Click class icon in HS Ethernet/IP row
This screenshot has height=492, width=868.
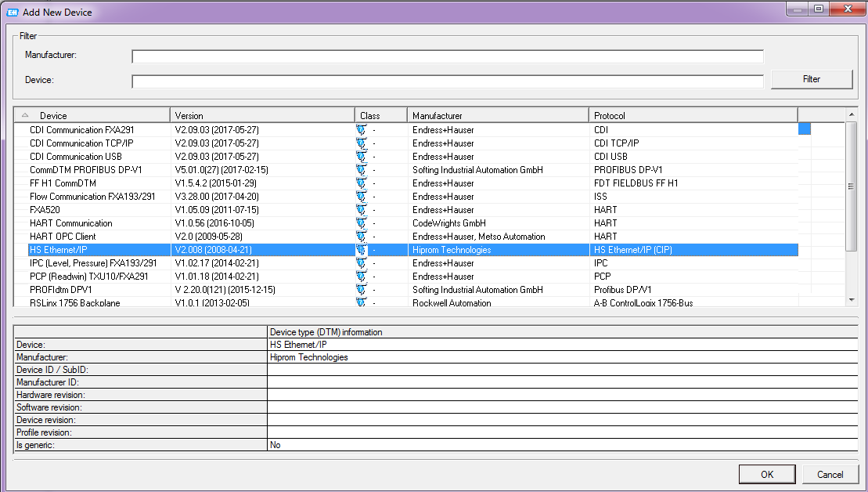(361, 250)
